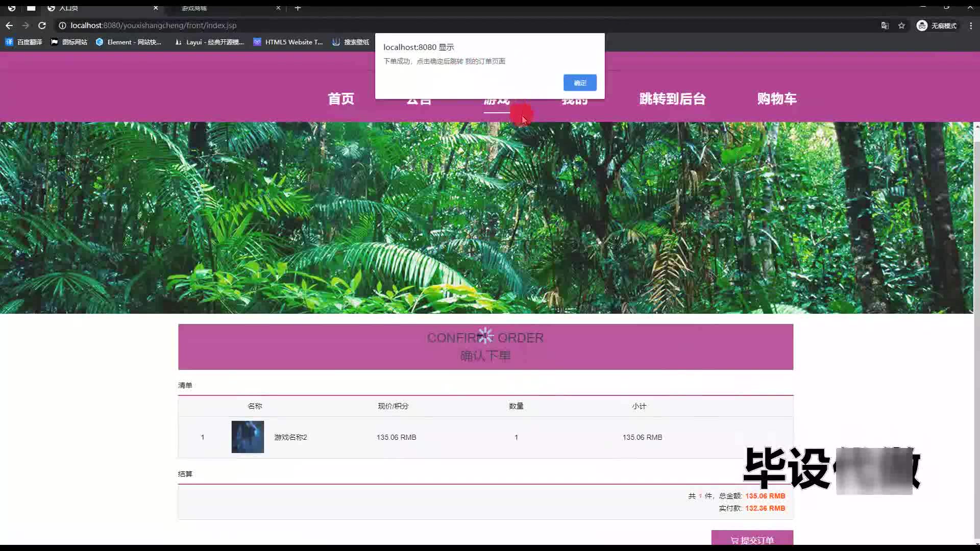Click 确定 in the alert dialog
The image size is (980, 551).
point(580,83)
